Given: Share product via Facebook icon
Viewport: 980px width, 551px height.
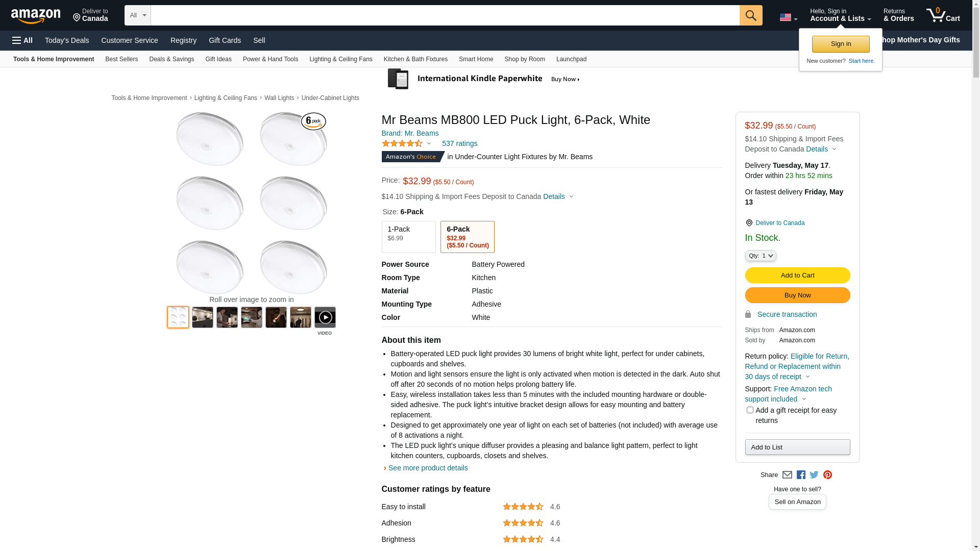Looking at the screenshot, I should 801,475.
